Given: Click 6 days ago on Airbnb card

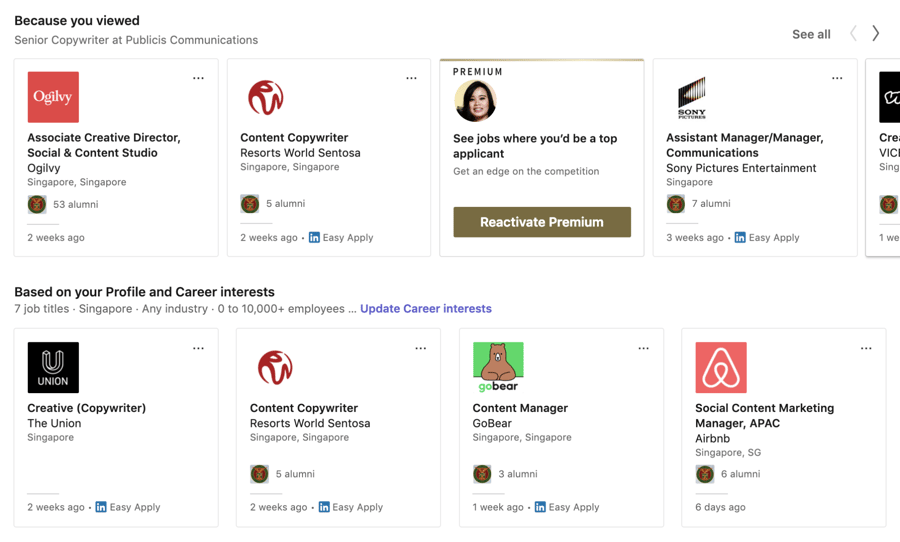Looking at the screenshot, I should [x=720, y=508].
